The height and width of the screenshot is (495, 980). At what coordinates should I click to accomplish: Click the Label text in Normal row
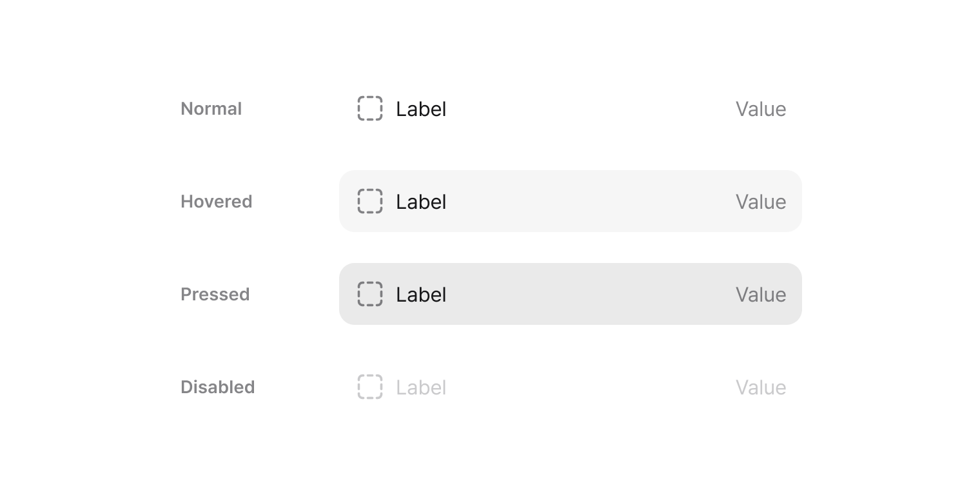[x=421, y=109]
